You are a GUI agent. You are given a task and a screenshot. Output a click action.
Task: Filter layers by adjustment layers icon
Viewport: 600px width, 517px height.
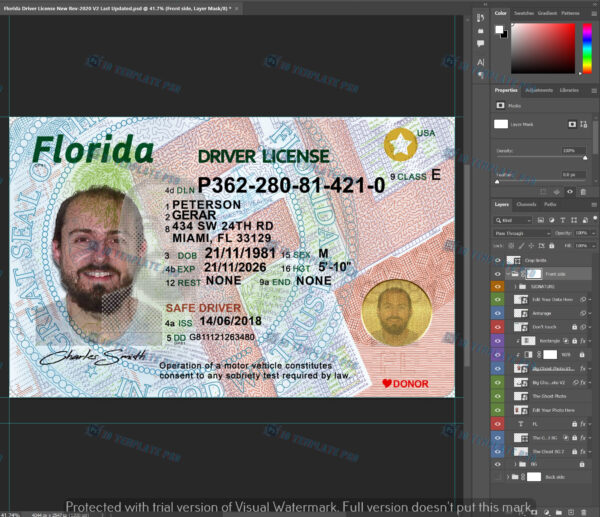(x=551, y=220)
